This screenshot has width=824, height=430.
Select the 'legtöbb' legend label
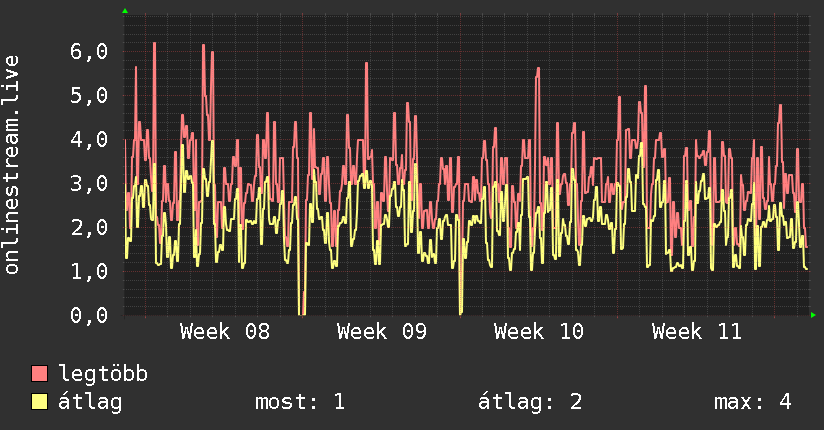103,374
